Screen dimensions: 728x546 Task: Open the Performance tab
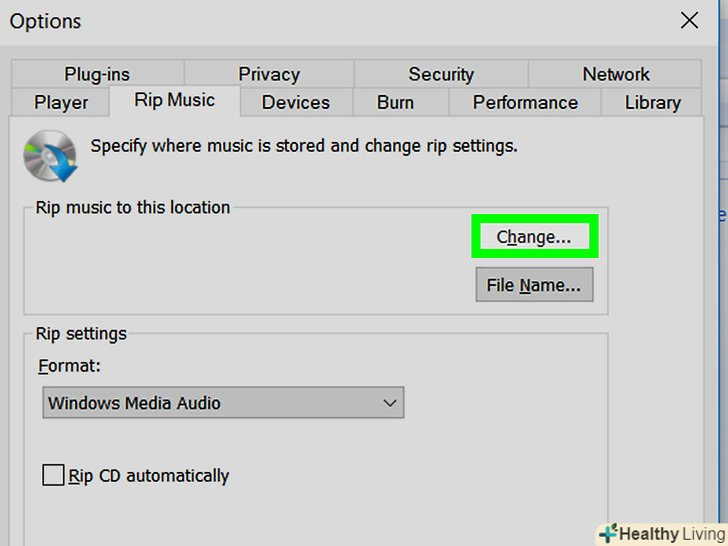pyautogui.click(x=525, y=102)
